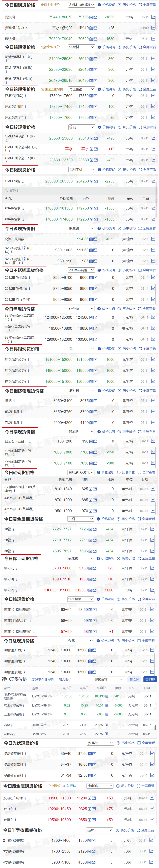Click the email alert icon for 湿法铜 price
The height and width of the screenshot is (868, 159).
pyautogui.click(x=95, y=39)
